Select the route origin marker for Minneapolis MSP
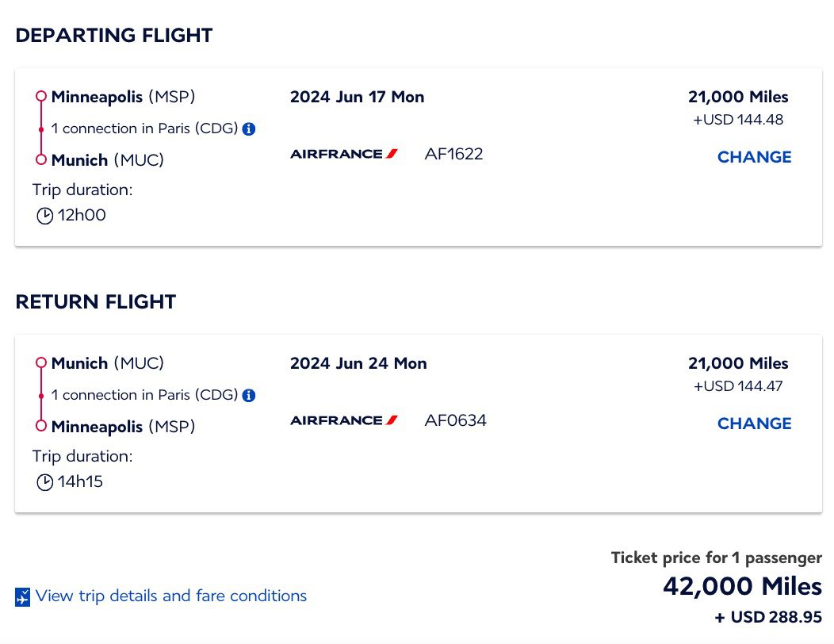This screenshot has height=644, width=834. coord(40,96)
